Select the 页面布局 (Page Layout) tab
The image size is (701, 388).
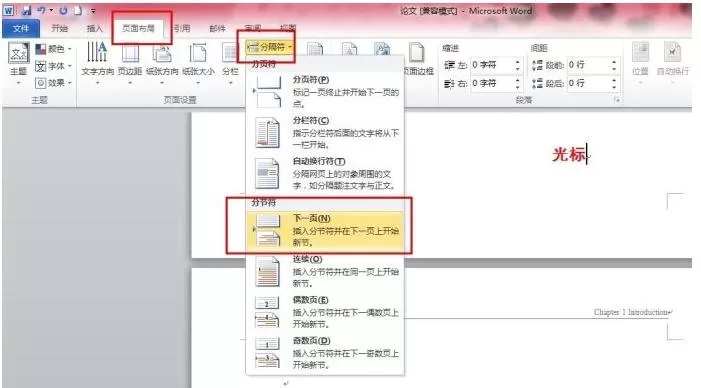tap(139, 29)
